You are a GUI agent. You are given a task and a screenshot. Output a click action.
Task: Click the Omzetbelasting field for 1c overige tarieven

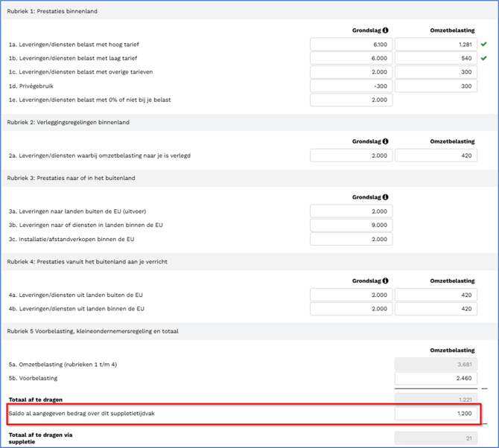(436, 72)
